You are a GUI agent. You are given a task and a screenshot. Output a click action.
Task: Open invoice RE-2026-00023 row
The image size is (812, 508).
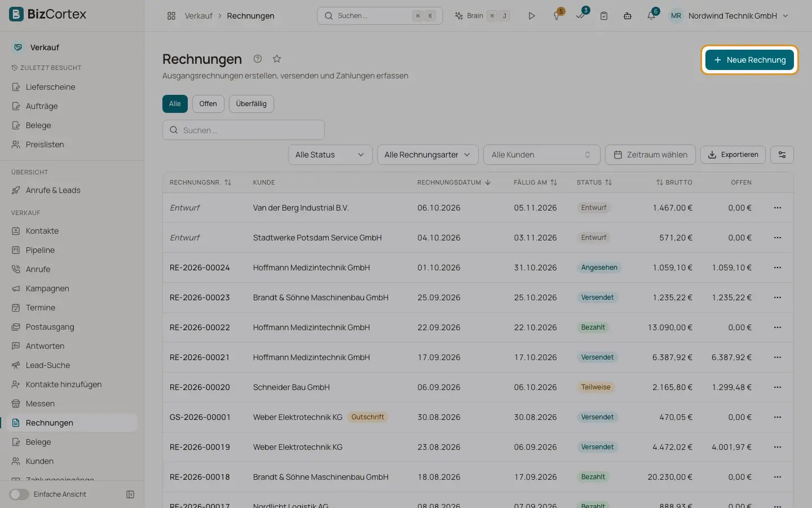478,297
